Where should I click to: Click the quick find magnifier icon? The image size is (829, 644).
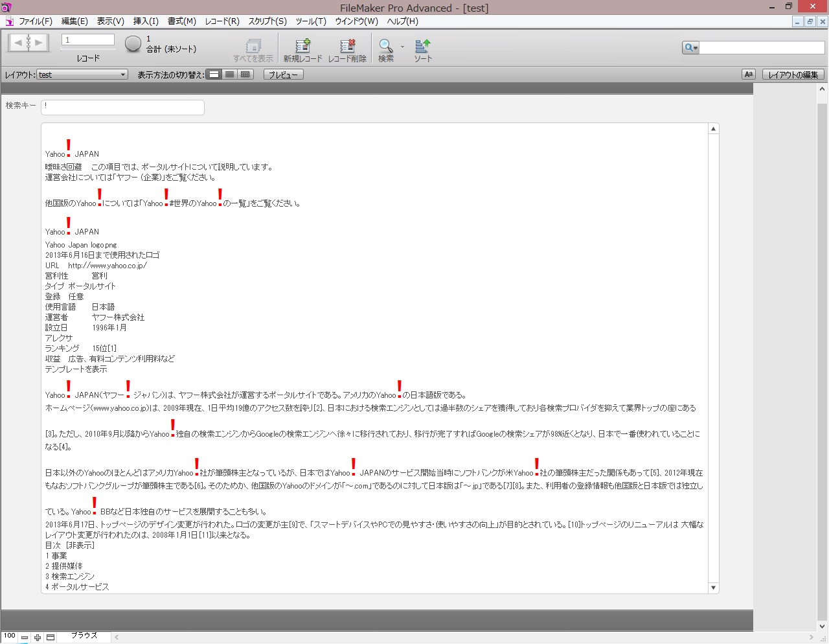[x=690, y=47]
